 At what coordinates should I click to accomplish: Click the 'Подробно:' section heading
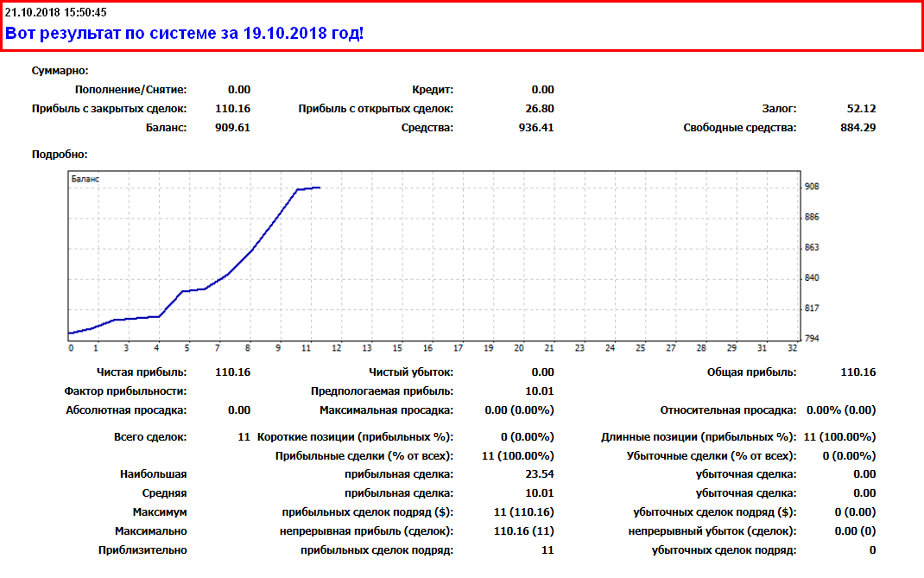pyautogui.click(x=60, y=155)
